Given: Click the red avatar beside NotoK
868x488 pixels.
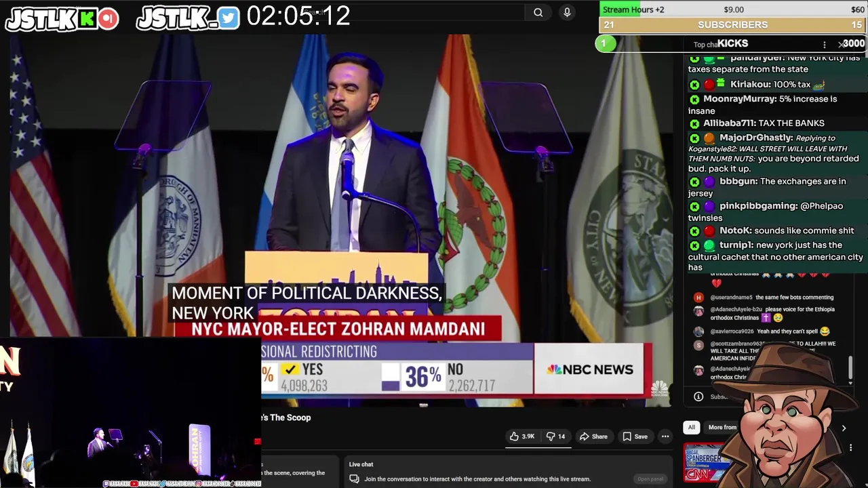Looking at the screenshot, I should [709, 231].
